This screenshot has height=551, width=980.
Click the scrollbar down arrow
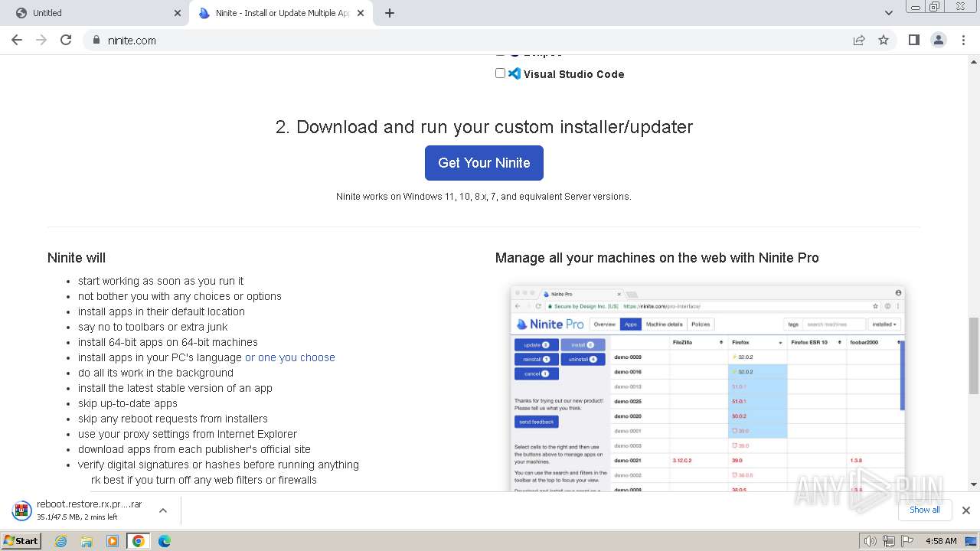(974, 484)
